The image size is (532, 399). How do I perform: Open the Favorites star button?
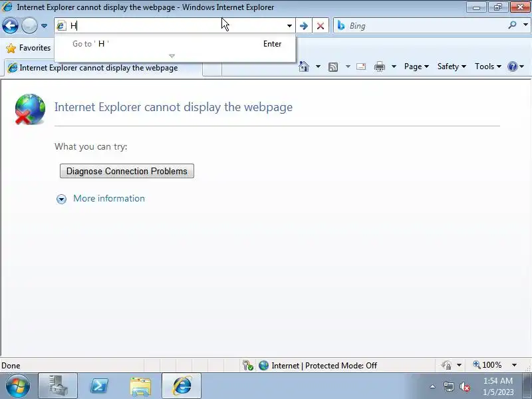coord(29,48)
